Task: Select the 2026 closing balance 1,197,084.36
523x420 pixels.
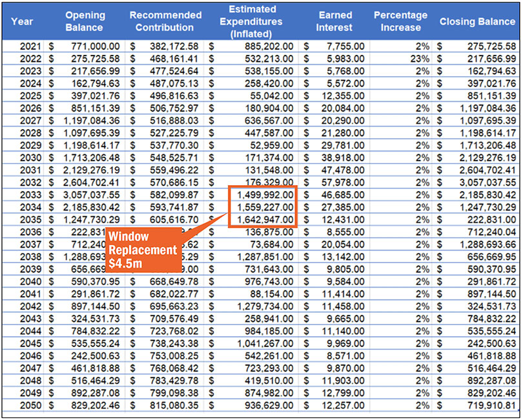Action: click(x=488, y=108)
